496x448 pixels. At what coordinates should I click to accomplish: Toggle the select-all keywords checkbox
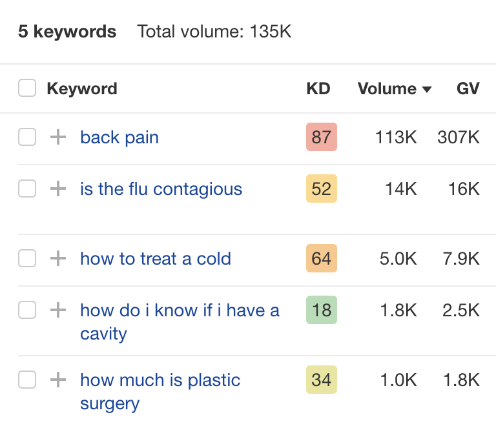coord(27,88)
